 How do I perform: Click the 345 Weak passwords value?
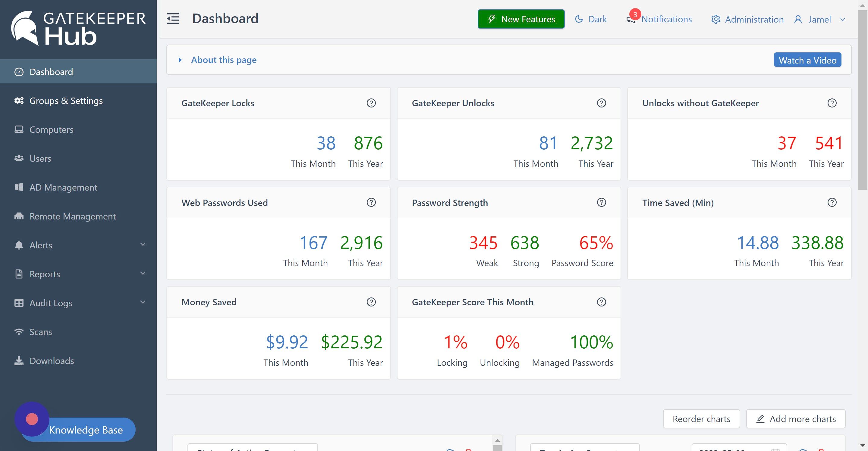(x=483, y=243)
